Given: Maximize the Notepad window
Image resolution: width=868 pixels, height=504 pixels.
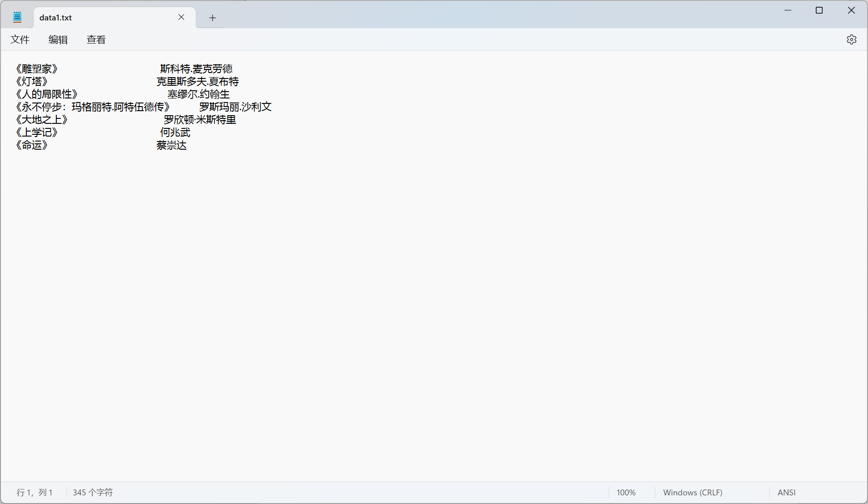Looking at the screenshot, I should pyautogui.click(x=819, y=10).
